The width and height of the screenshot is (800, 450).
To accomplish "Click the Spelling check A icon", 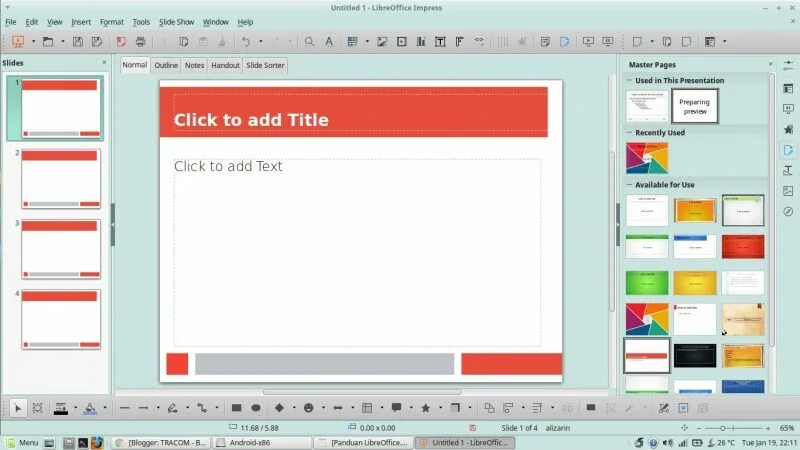I will pyautogui.click(x=329, y=42).
